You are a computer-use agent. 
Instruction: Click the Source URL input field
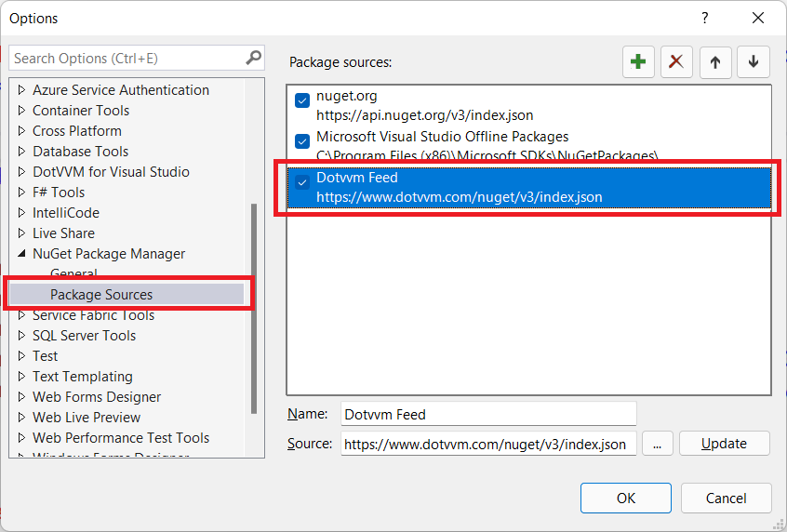[488, 445]
